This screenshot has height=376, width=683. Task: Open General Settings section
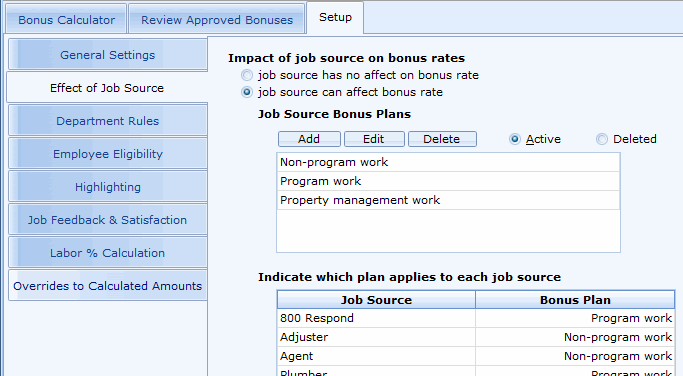tap(108, 55)
